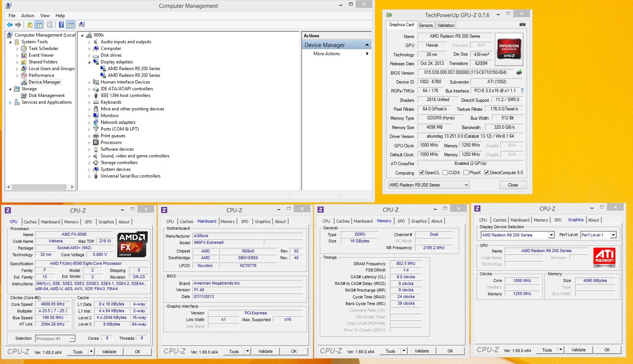Click the Properties toolbar icon

click(x=50, y=25)
